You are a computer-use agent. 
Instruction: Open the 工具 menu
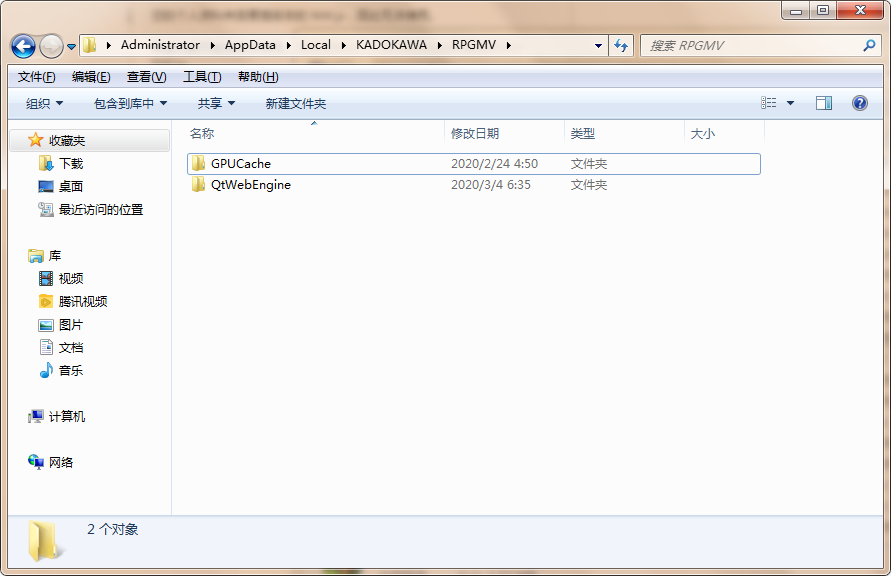click(x=200, y=76)
